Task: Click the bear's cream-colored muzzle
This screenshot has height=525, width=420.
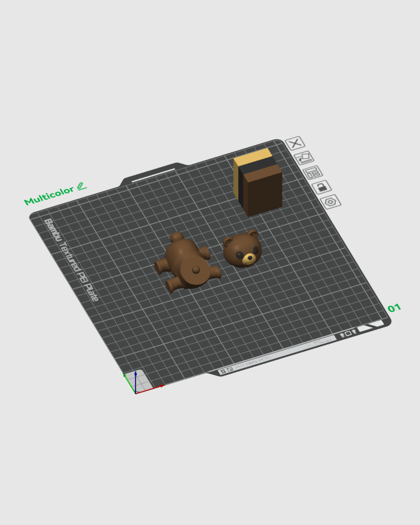Action: click(249, 259)
